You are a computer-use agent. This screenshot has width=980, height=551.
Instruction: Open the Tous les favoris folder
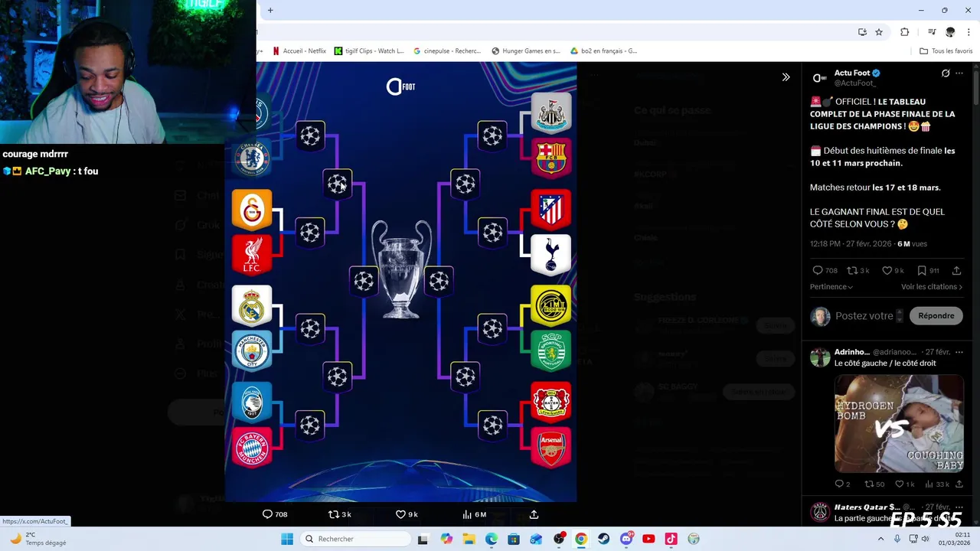click(x=946, y=51)
